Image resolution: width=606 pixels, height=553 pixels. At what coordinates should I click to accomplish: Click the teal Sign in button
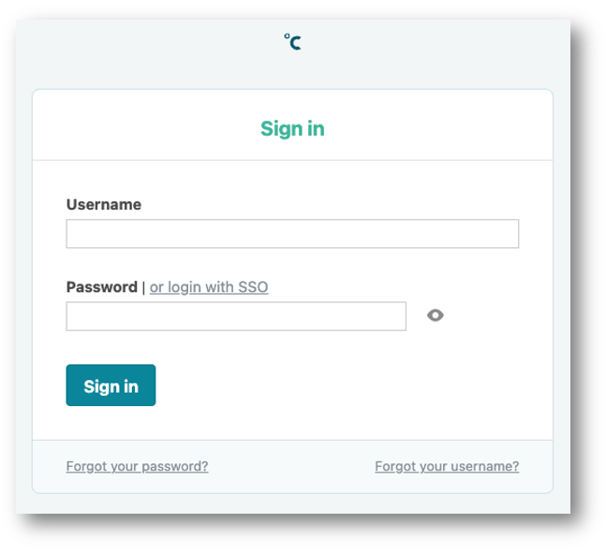click(x=111, y=385)
